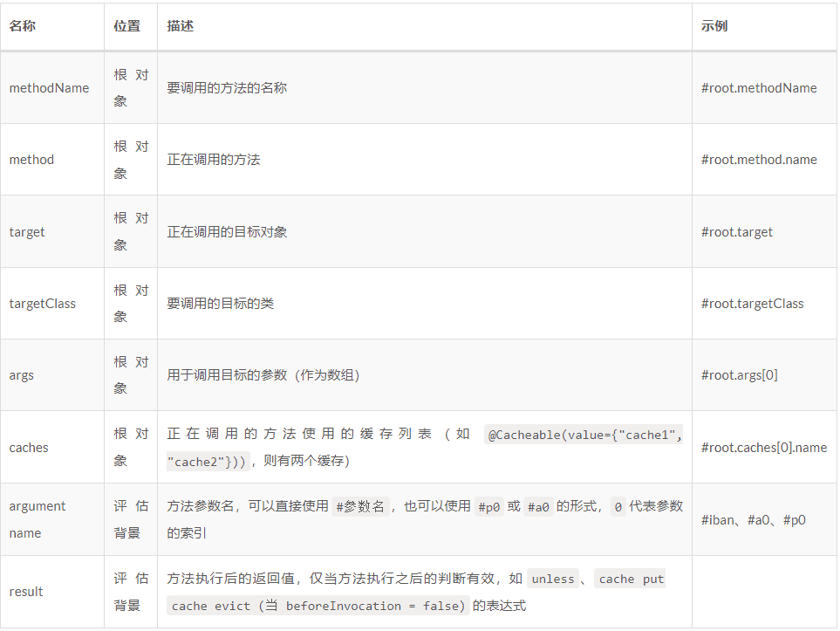
Task: Click the result name cell
Action: coord(26,592)
